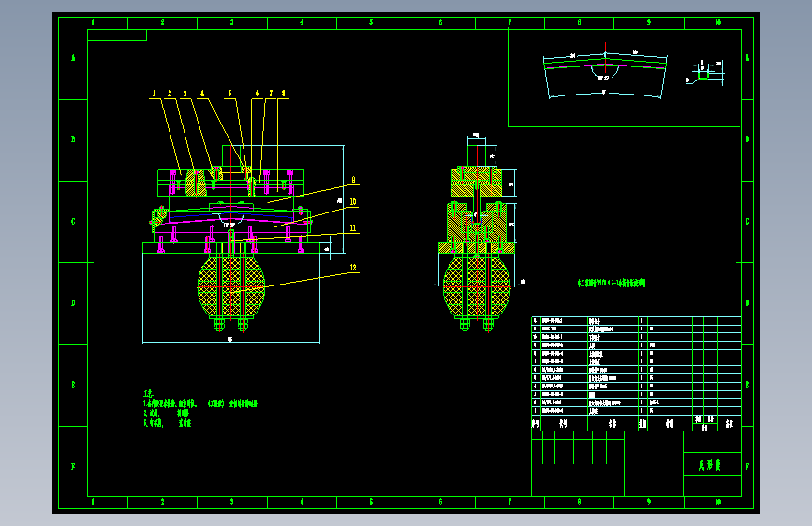Click the curved workpiece sketch in the inset box

tap(605, 72)
